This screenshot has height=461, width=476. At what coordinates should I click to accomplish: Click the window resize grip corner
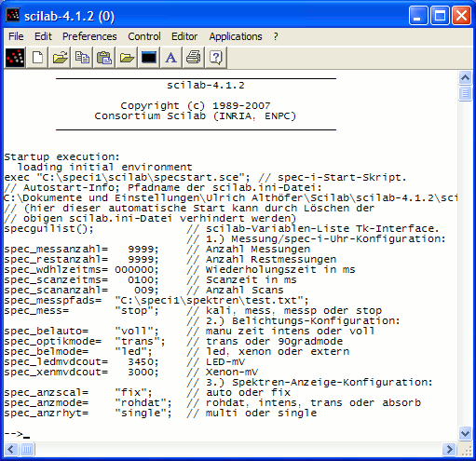click(466, 451)
